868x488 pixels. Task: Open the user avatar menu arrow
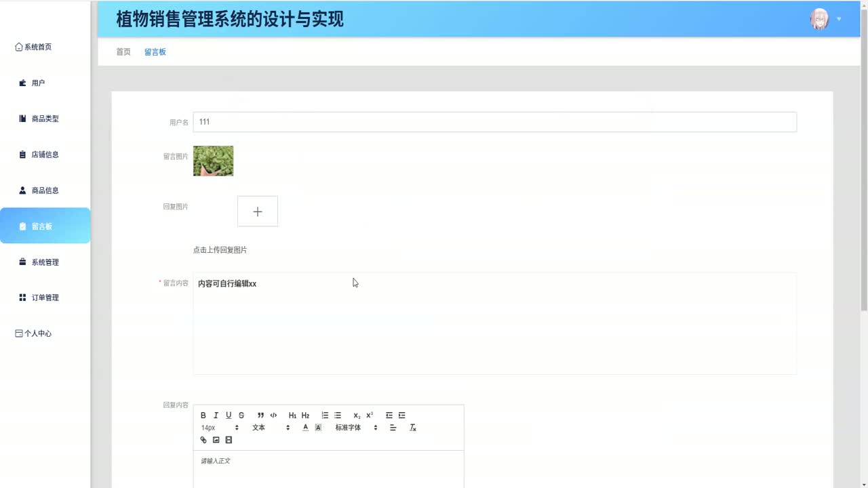(839, 19)
